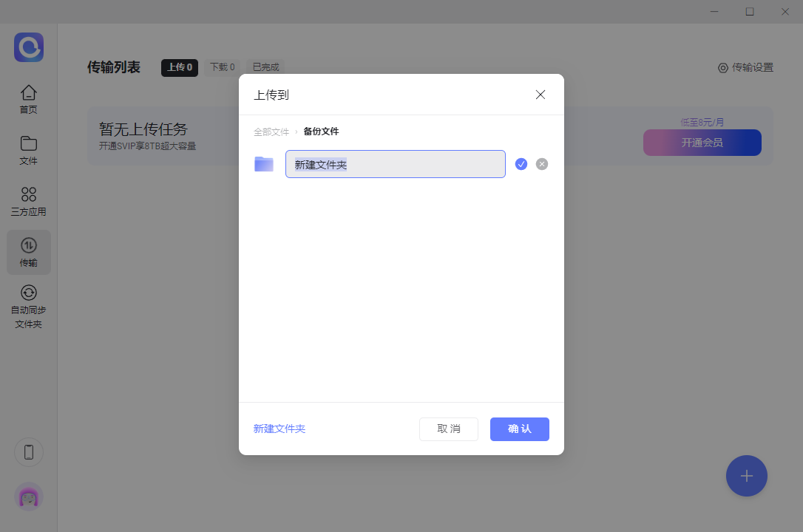803x532 pixels.
Task: Click the blue folder icon in the dialog
Action: tap(263, 163)
